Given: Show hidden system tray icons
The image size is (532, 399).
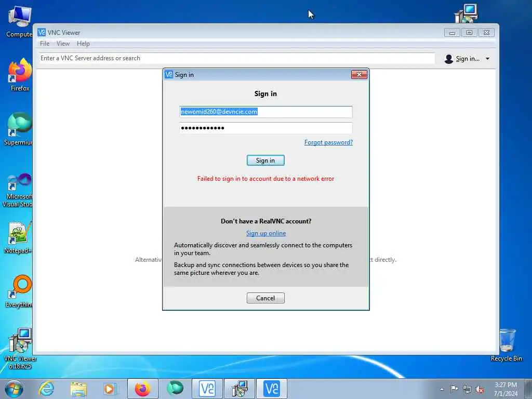Looking at the screenshot, I should 442,389.
